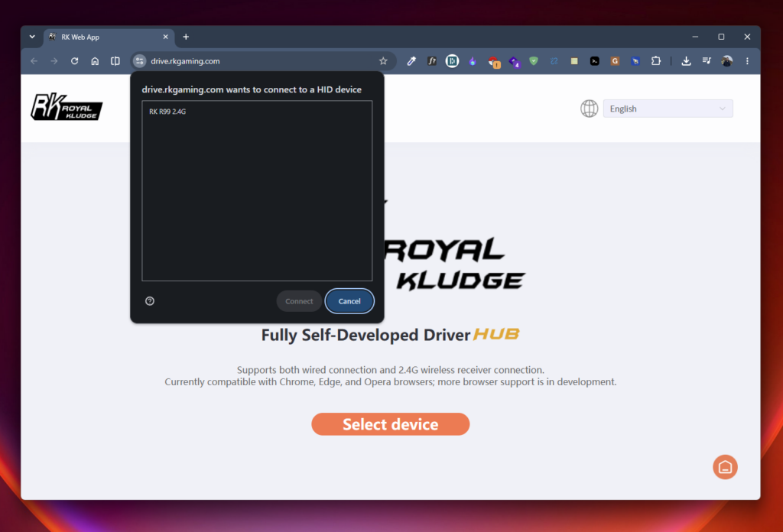Open the Chrome profile avatar
The image size is (783, 532).
pos(727,61)
